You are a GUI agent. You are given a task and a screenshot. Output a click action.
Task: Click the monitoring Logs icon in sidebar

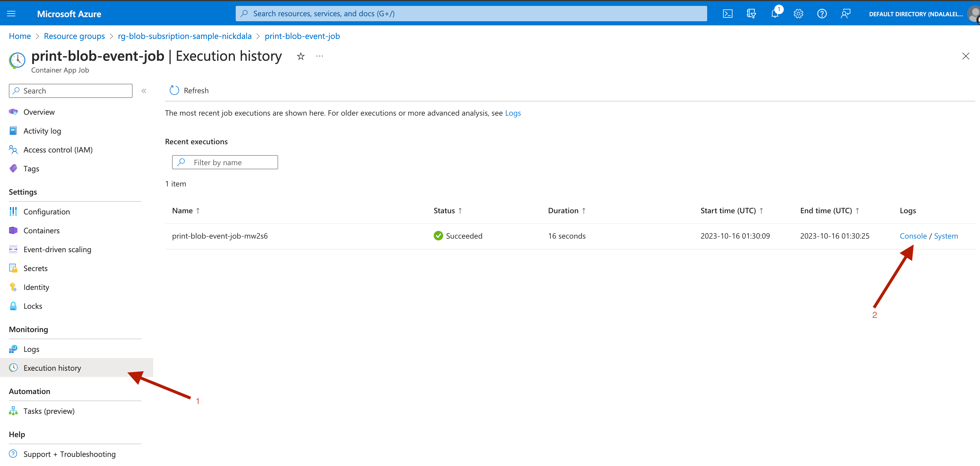13,349
